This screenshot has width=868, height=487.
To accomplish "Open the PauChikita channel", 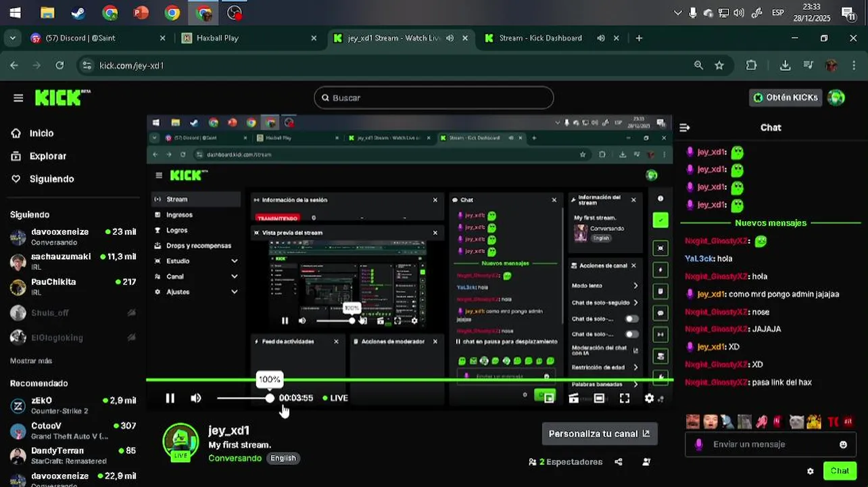I will pyautogui.click(x=73, y=287).
